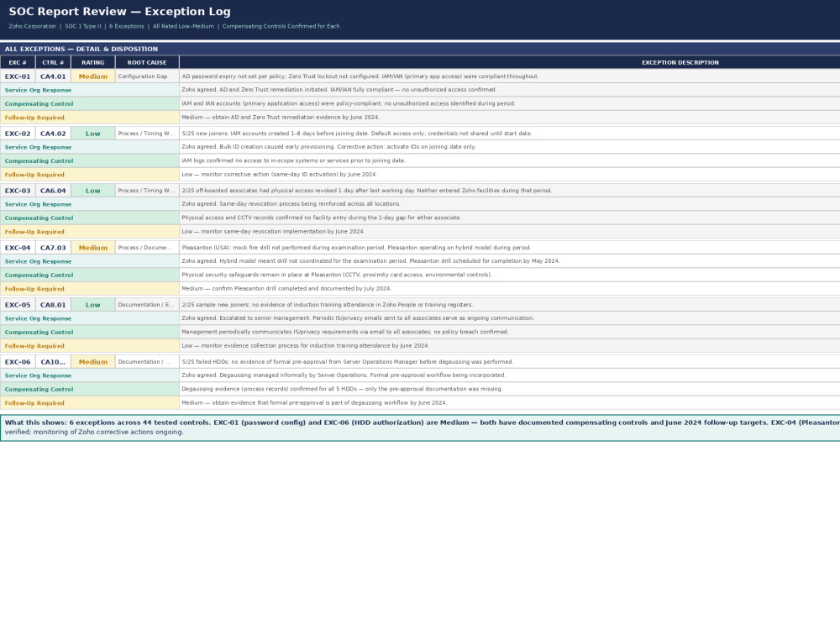This screenshot has width=840, height=630.
Task: Click Compensating Control label under EXC-01
Action: (90, 103)
